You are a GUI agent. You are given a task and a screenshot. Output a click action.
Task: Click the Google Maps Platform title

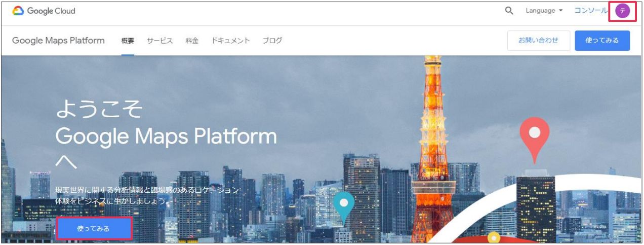(58, 41)
